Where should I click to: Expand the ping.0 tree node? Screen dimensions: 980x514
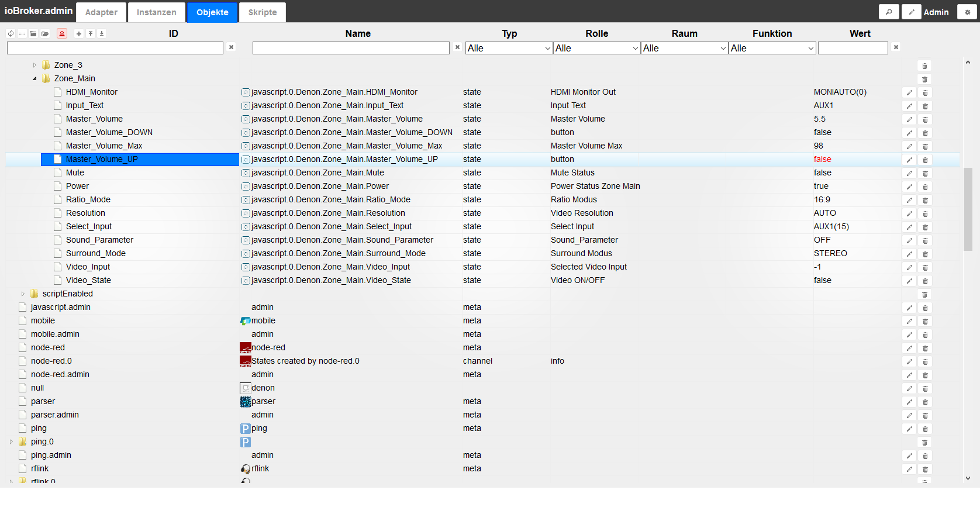(11, 441)
